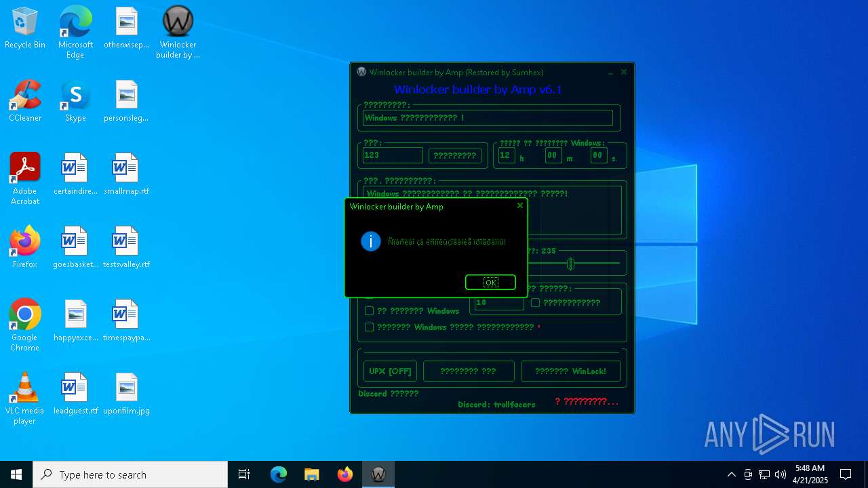
Task: Open the taskbar clock showing 5:48 AM
Action: point(810,474)
